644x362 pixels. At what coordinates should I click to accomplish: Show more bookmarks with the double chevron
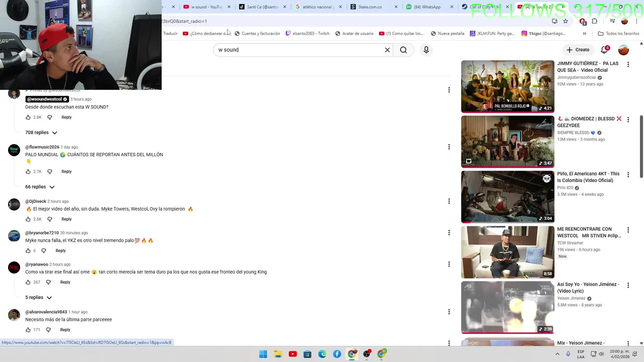tap(584, 34)
